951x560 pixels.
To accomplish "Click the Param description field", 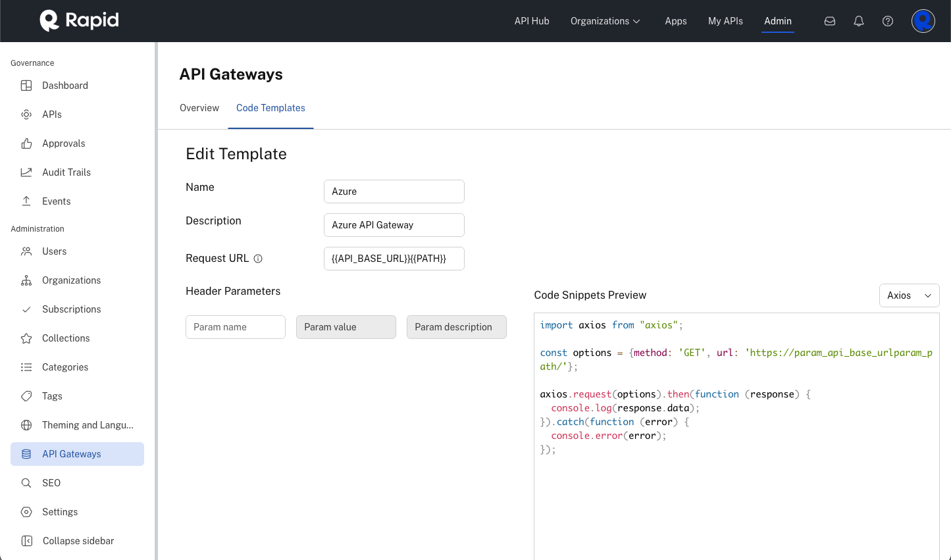I will coord(457,327).
